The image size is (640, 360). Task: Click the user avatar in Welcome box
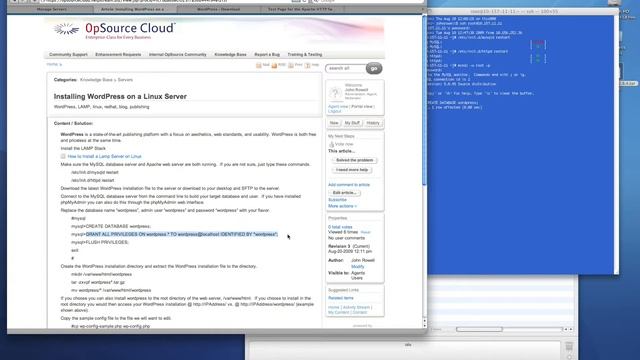point(335,92)
